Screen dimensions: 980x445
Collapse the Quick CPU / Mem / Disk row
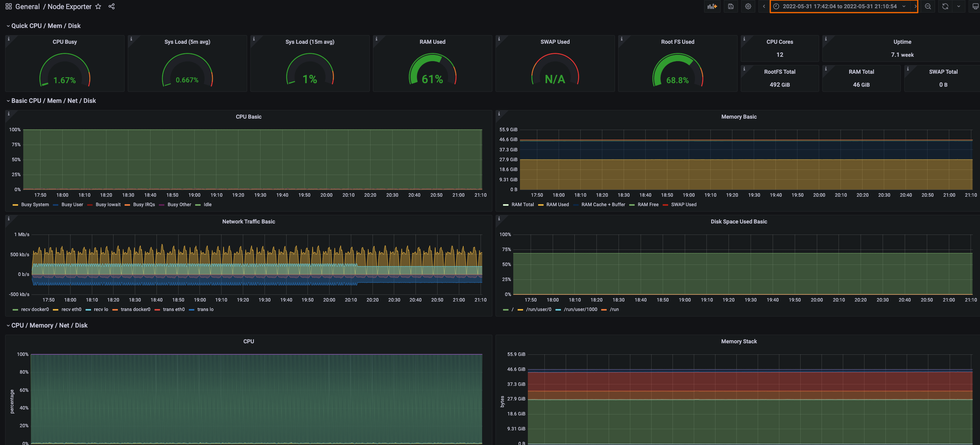click(x=45, y=26)
